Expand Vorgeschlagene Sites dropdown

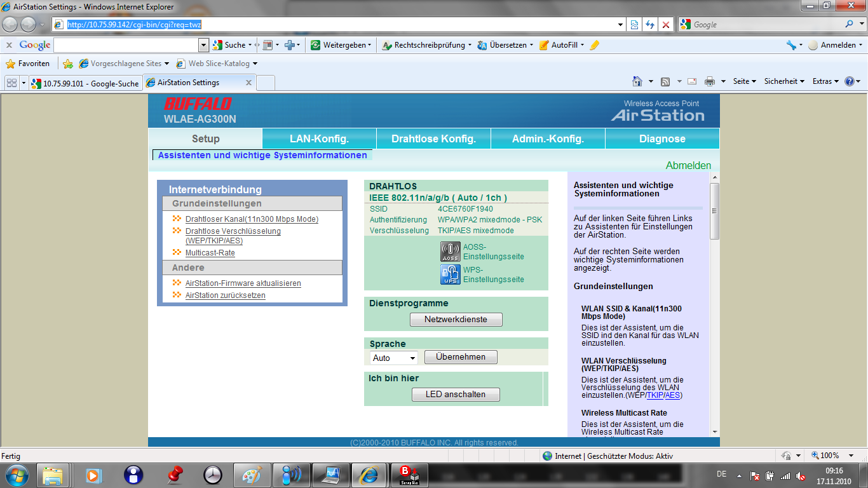166,64
